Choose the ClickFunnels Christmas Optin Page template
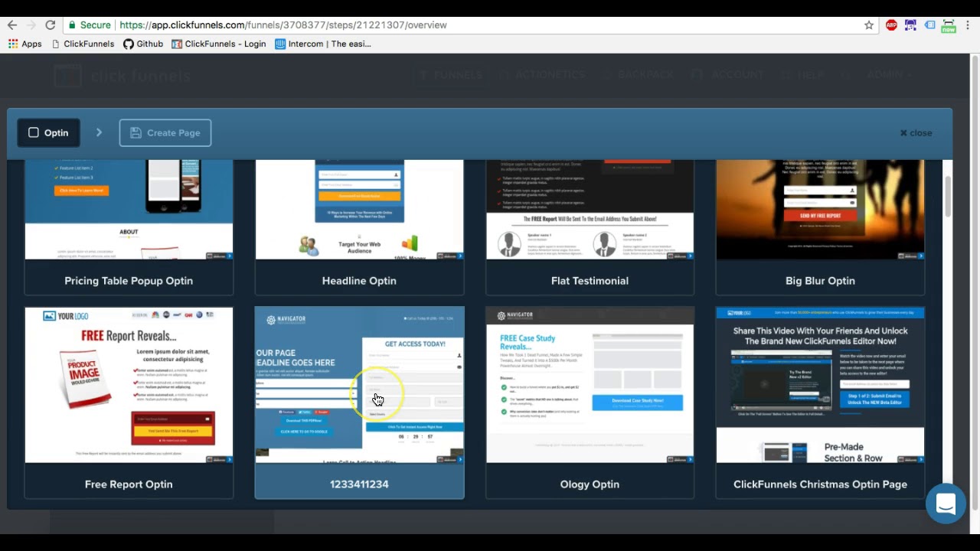Image resolution: width=980 pixels, height=551 pixels. click(x=820, y=403)
